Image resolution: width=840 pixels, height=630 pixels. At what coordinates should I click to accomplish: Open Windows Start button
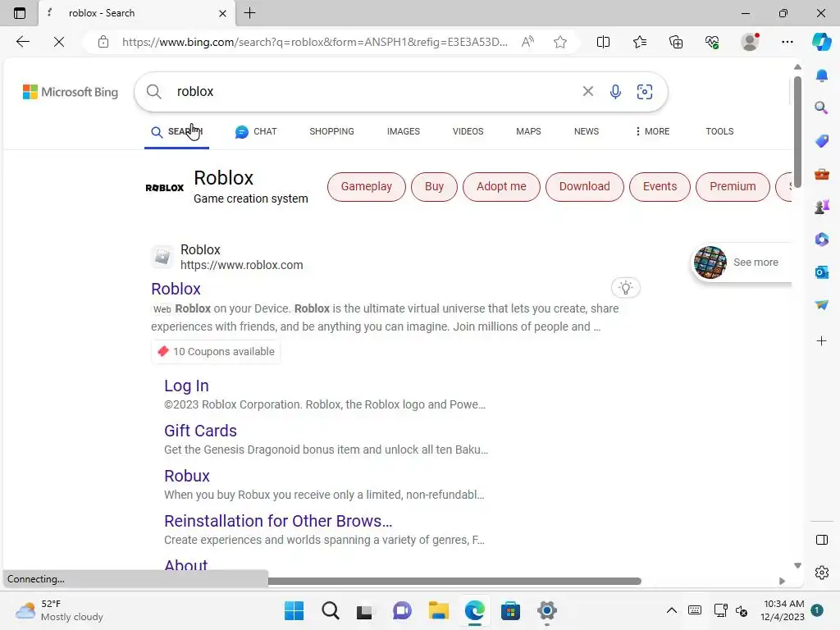[x=294, y=610]
